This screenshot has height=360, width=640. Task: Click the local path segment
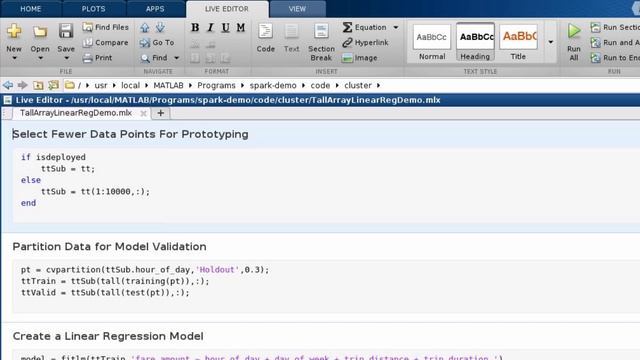pos(130,85)
